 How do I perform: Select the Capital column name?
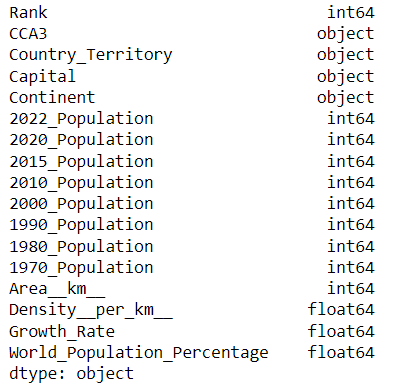click(x=42, y=77)
